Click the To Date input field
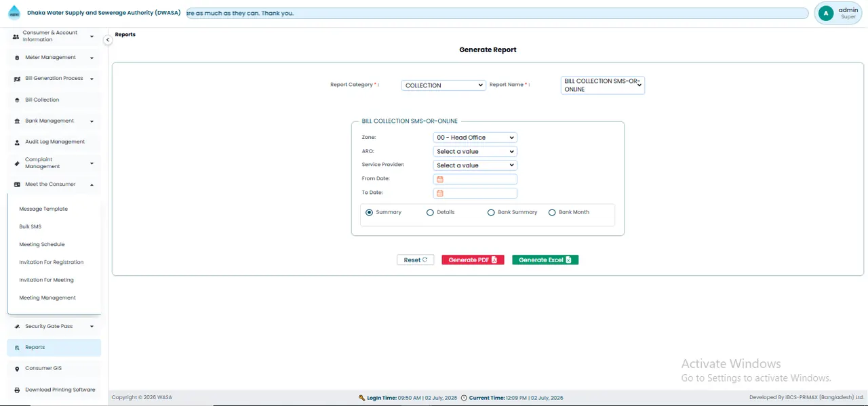The width and height of the screenshot is (868, 406). (x=475, y=193)
